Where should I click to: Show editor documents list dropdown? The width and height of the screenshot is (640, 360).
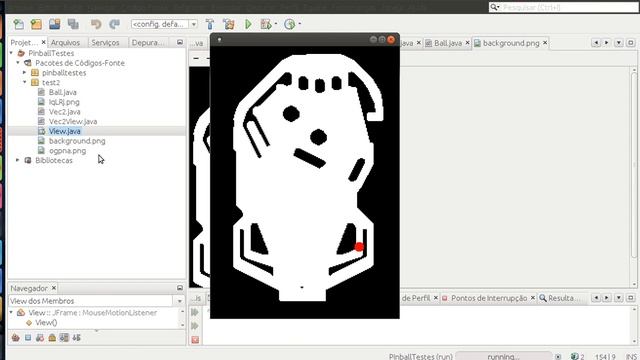coord(619,42)
